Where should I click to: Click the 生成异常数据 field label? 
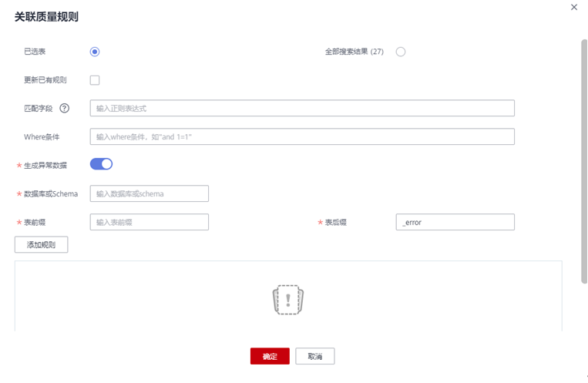[45, 166]
